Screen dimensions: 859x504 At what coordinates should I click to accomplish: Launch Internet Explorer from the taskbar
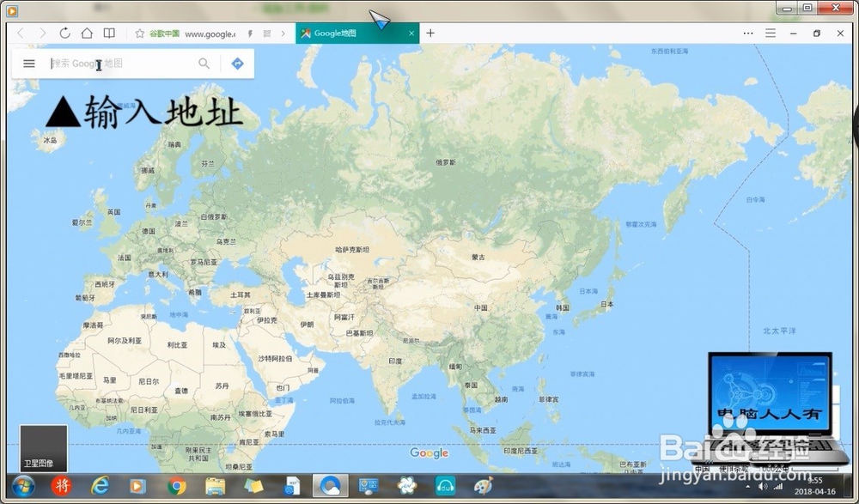(99, 486)
